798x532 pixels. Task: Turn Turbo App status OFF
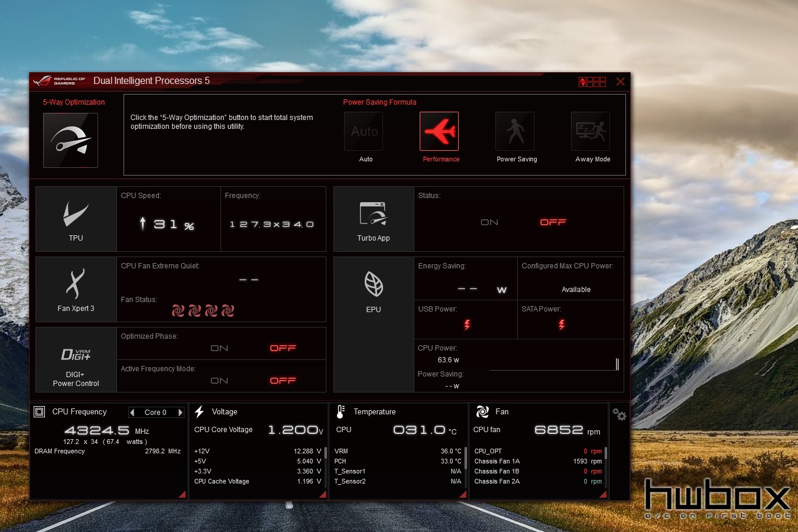[553, 222]
